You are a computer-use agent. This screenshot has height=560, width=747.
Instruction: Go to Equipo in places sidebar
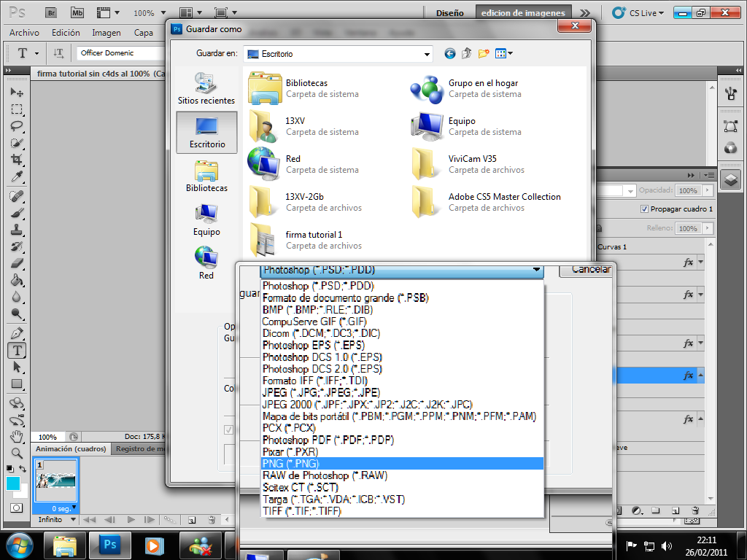coord(206,220)
